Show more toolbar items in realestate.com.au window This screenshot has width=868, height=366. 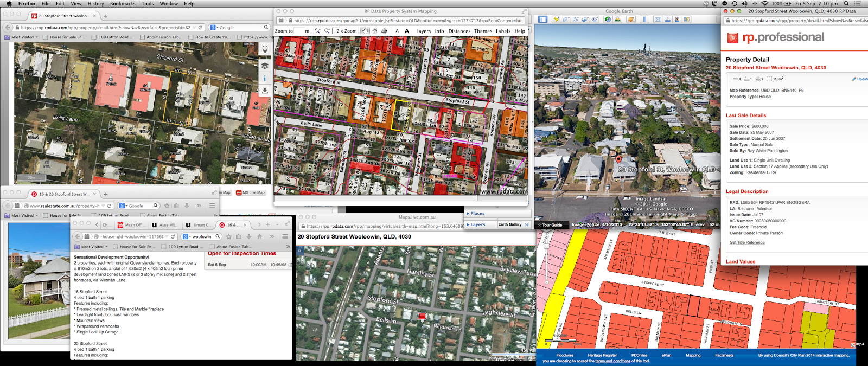click(x=199, y=206)
